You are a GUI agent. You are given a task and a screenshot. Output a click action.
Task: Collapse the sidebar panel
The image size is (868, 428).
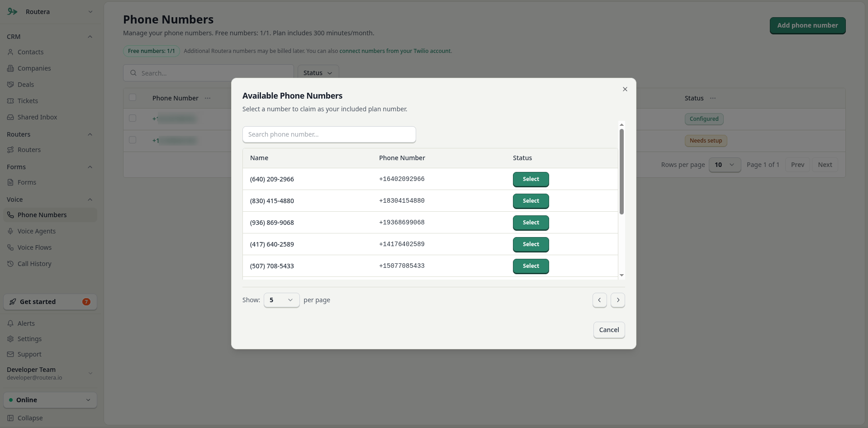[x=50, y=418]
